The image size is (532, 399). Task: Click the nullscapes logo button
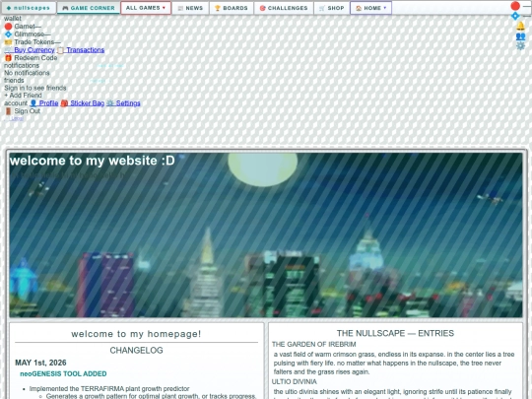[29, 8]
